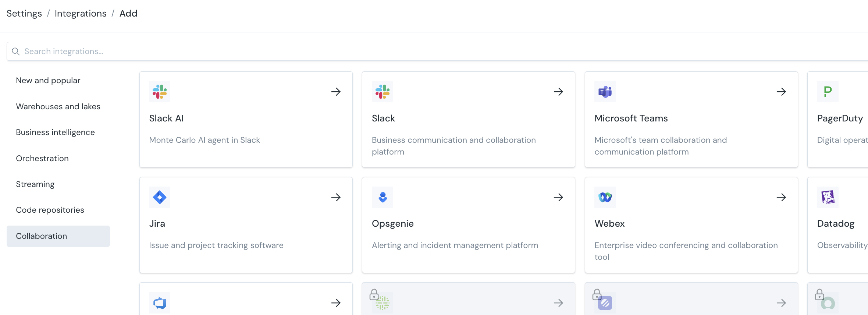Open Slack AI via its arrow icon

click(x=336, y=92)
